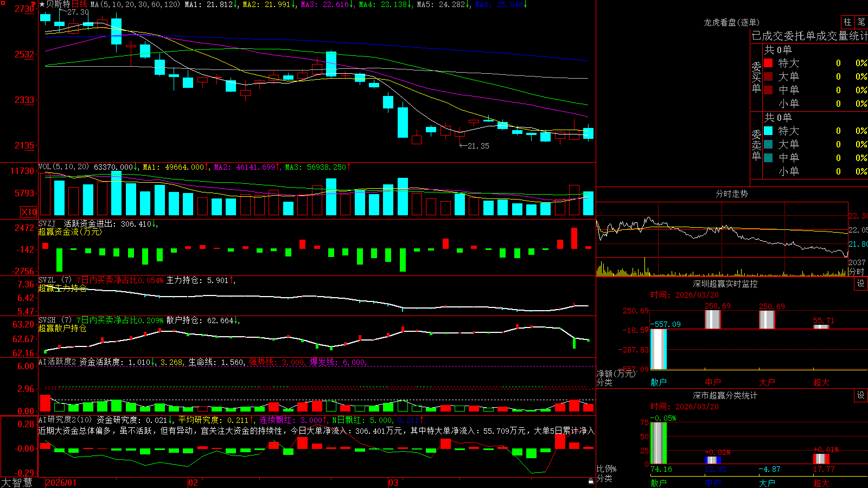
Task: Click the 2026/01 date marker on timeline
Action: point(61,483)
